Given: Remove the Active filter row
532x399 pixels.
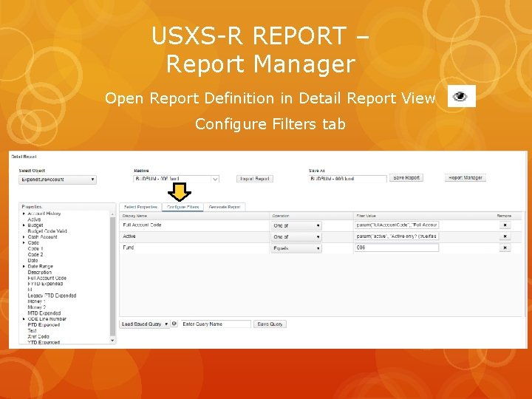Looking at the screenshot, I should coord(505,236).
